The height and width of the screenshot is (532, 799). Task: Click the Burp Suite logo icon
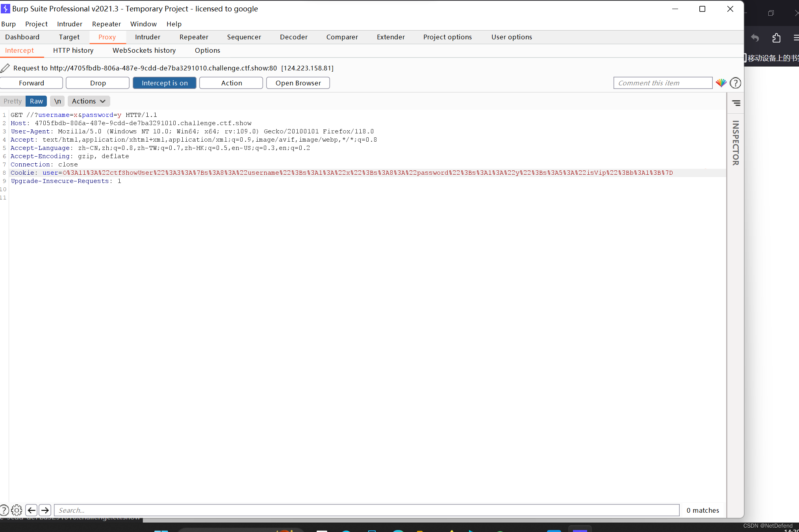tap(5, 8)
